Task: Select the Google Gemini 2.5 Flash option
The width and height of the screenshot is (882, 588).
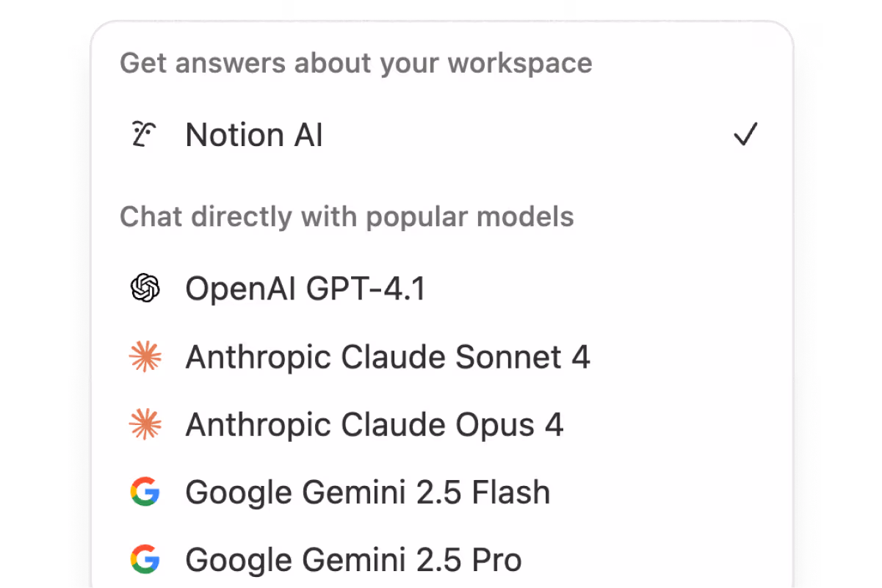Action: tap(368, 492)
